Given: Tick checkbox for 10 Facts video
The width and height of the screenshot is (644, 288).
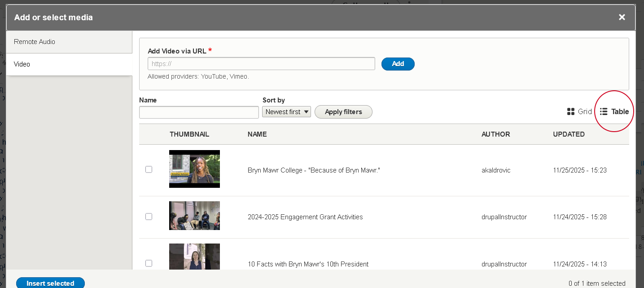Looking at the screenshot, I should [x=149, y=263].
